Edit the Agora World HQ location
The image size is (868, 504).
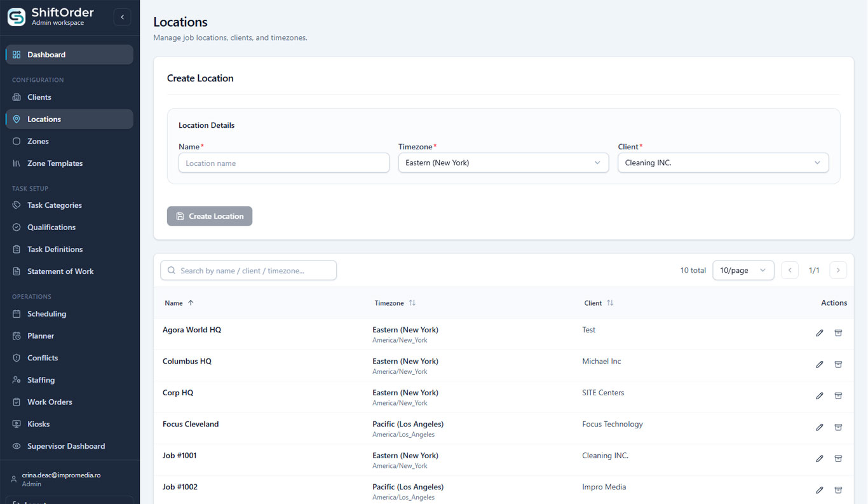(819, 333)
